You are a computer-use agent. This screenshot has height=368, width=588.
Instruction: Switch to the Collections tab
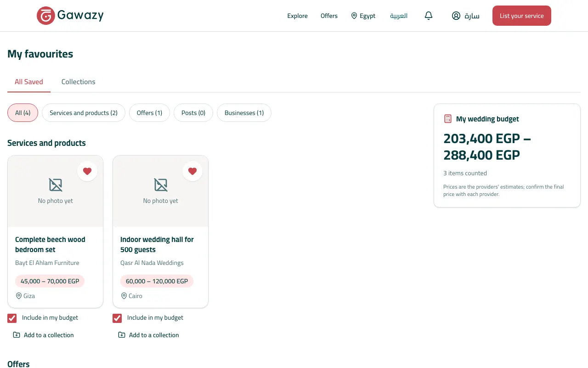(x=79, y=82)
